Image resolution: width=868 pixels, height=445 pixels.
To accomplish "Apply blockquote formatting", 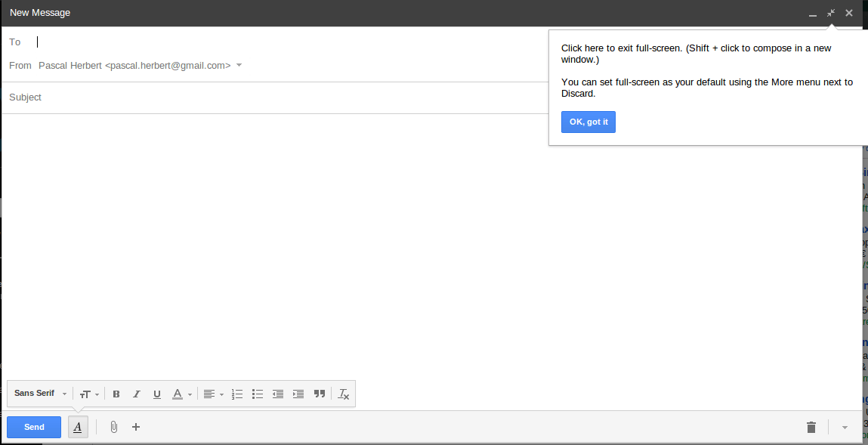I will click(320, 394).
